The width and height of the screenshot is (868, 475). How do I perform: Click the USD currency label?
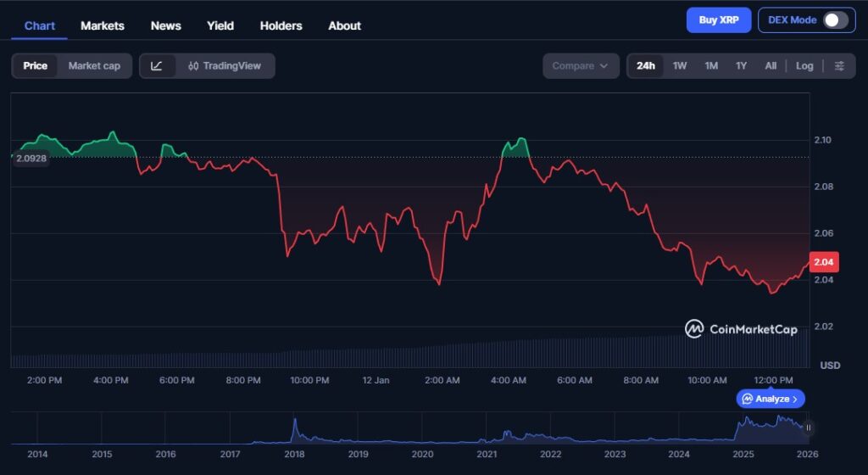pos(830,366)
